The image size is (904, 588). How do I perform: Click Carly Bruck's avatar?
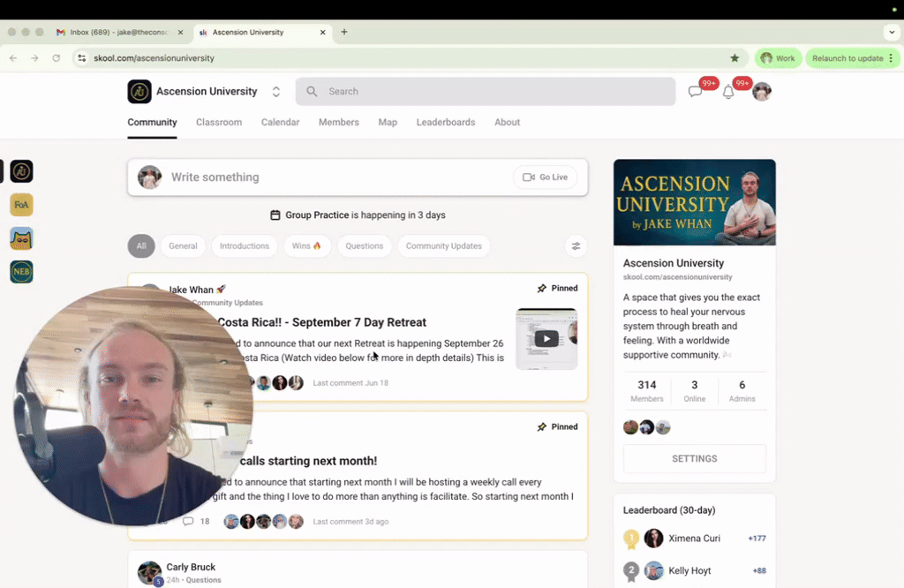pyautogui.click(x=149, y=573)
